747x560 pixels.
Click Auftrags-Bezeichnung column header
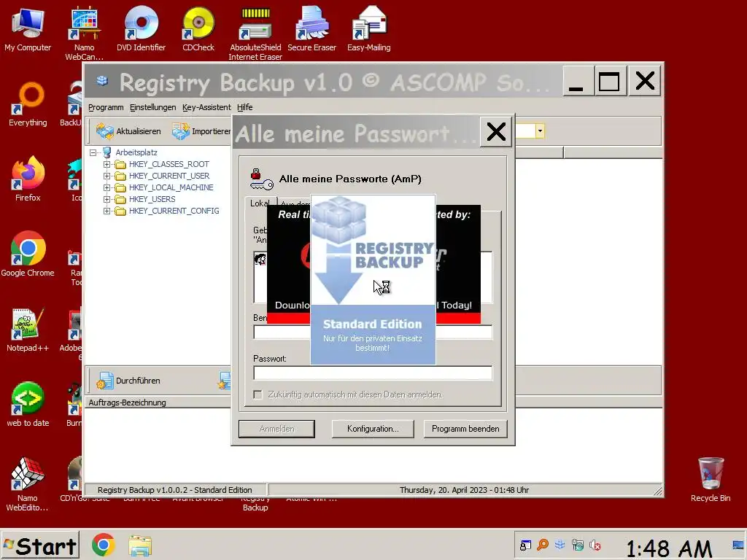(x=158, y=402)
